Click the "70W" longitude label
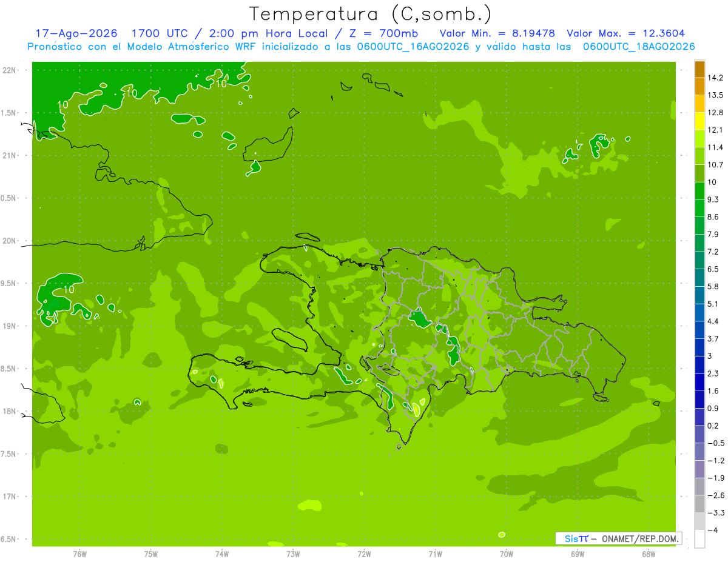 coord(507,555)
